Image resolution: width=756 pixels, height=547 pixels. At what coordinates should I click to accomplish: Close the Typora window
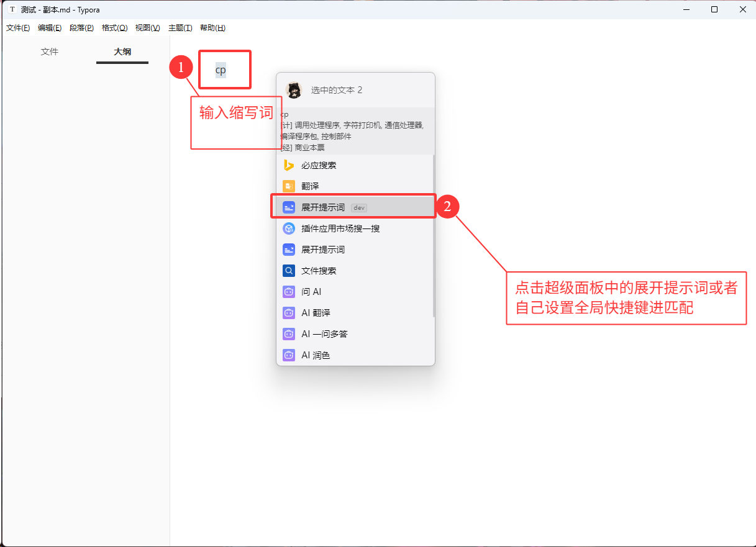[x=742, y=9]
